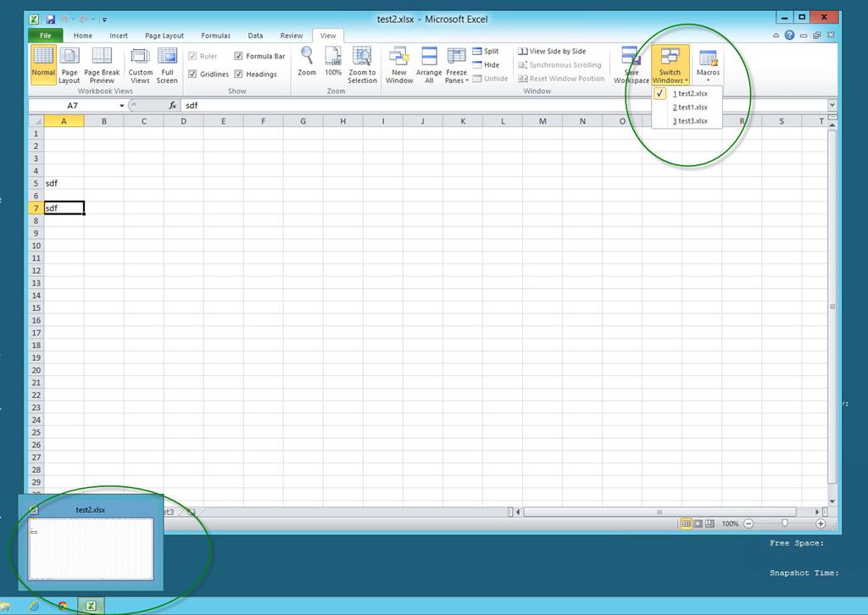Viewport: 868px width, 615px height.
Task: Open Customize Quick Access Toolbar dropdown
Action: click(104, 20)
